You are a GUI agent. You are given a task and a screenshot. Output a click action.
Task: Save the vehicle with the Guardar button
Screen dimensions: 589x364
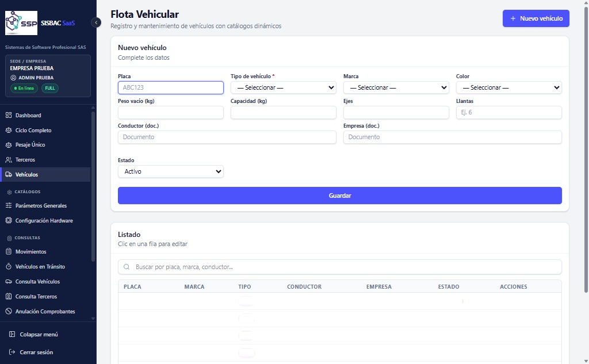pos(340,196)
